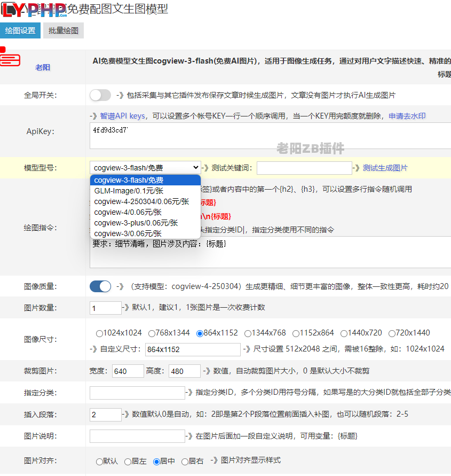
Task: Choose the 1440x720 size radio option
Action: click(x=344, y=333)
